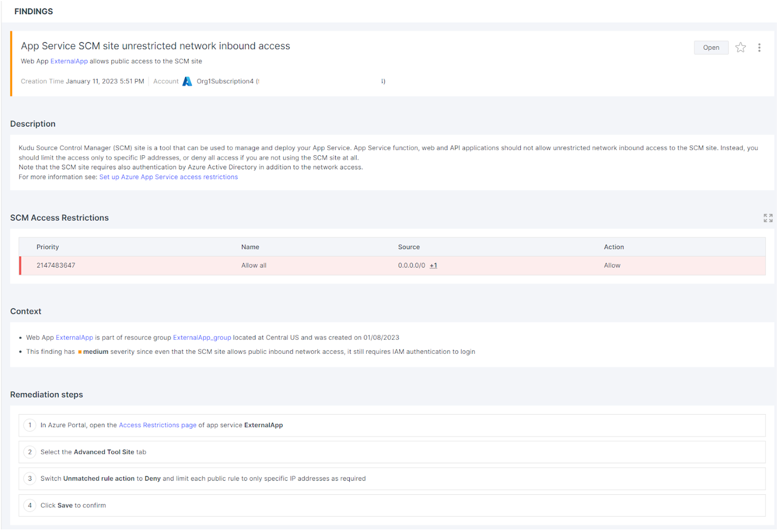The height and width of the screenshot is (532, 779).
Task: Select remediation step 1 row
Action: 392,425
